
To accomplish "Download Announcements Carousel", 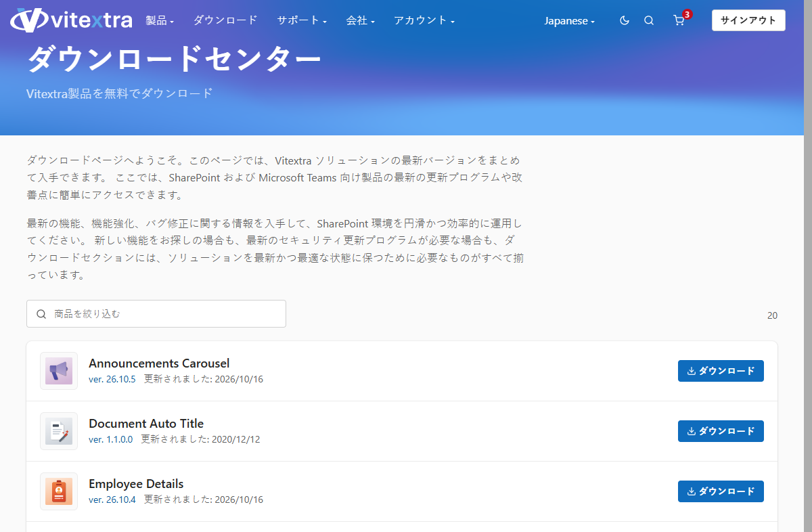I will (x=721, y=371).
